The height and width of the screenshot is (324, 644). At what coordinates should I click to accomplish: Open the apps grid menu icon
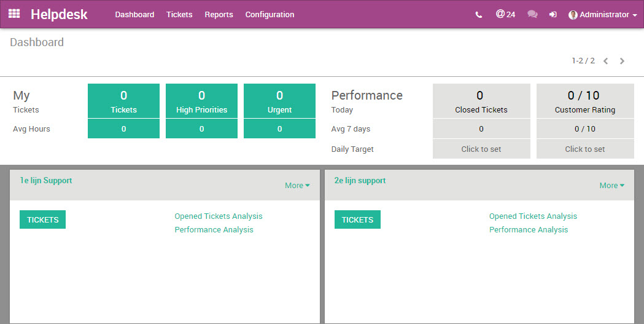point(14,14)
